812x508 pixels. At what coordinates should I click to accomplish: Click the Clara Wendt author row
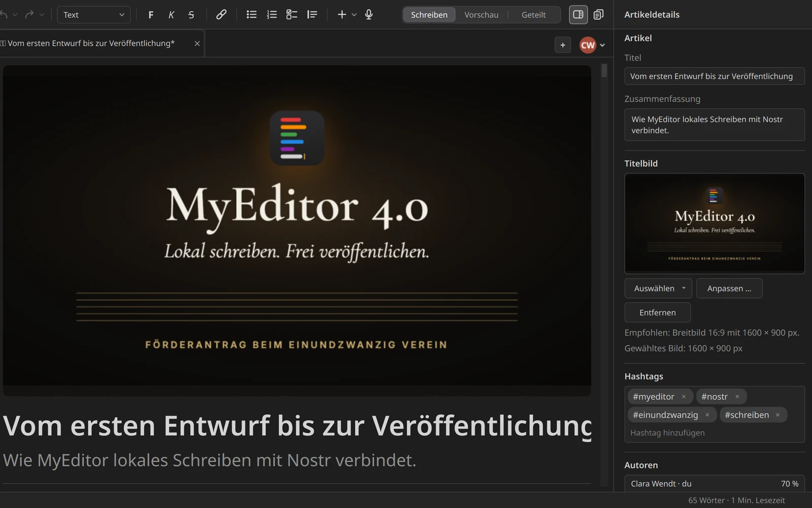(x=715, y=484)
